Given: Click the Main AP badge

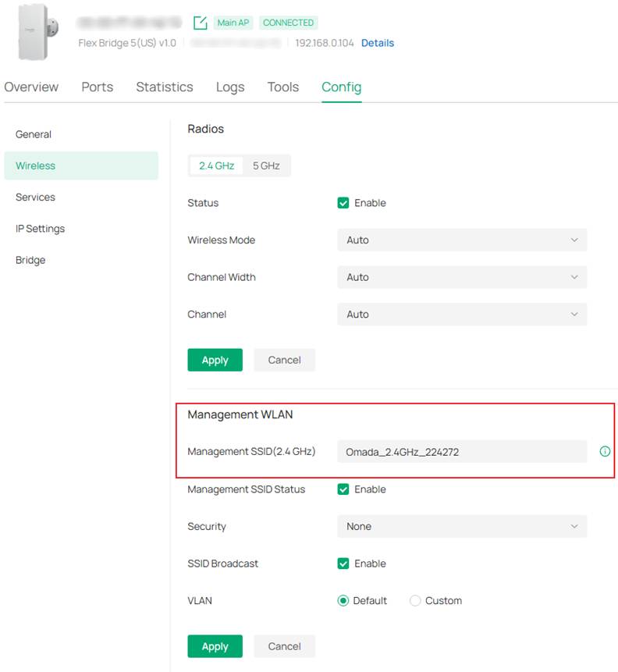Looking at the screenshot, I should 233,23.
